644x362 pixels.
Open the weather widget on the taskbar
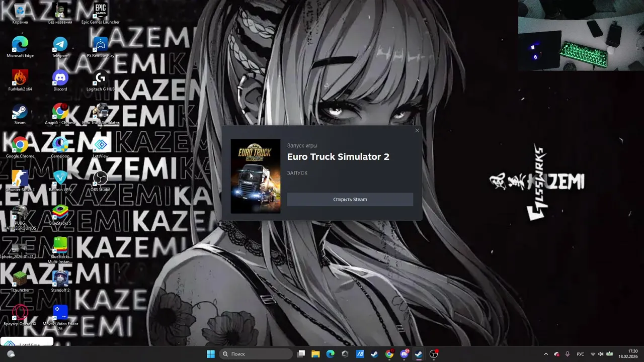click(x=11, y=354)
